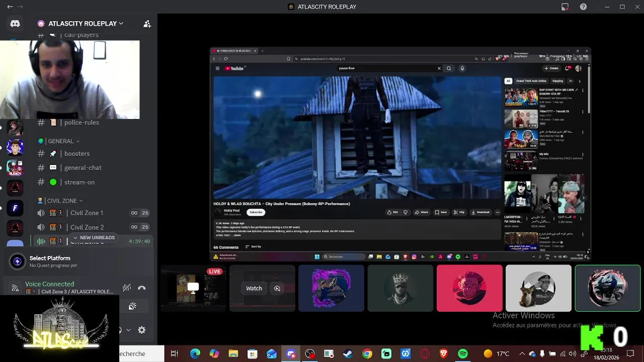Image resolution: width=644 pixels, height=362 pixels.
Task: Open Discord home direct messages icon
Action: pyautogui.click(x=15, y=24)
